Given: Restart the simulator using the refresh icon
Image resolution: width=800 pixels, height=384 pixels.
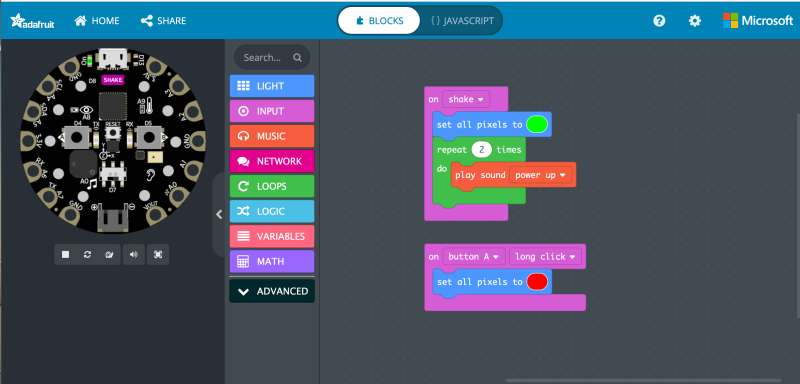Looking at the screenshot, I should [x=88, y=254].
